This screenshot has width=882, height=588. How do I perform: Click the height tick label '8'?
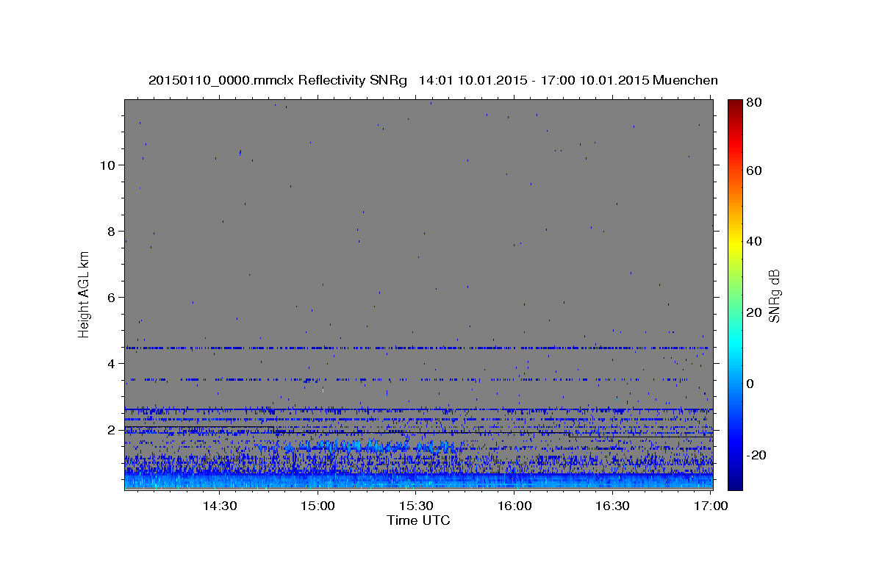(x=111, y=231)
